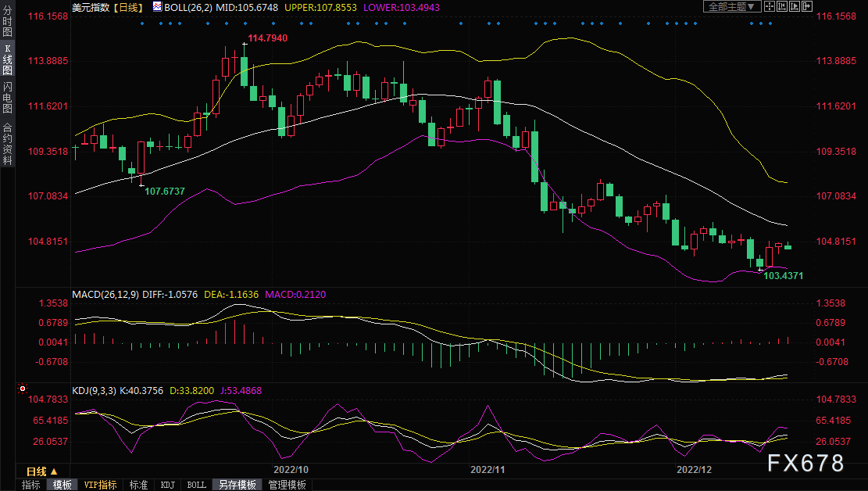Click the red icon beside KDJ label
This screenshot has height=491, width=868.
pos(23,389)
